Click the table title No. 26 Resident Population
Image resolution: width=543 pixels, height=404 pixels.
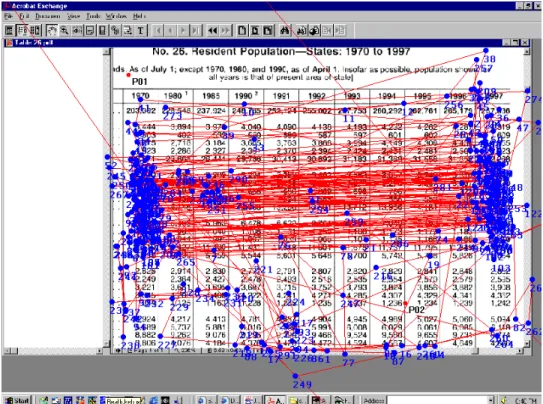(x=281, y=52)
